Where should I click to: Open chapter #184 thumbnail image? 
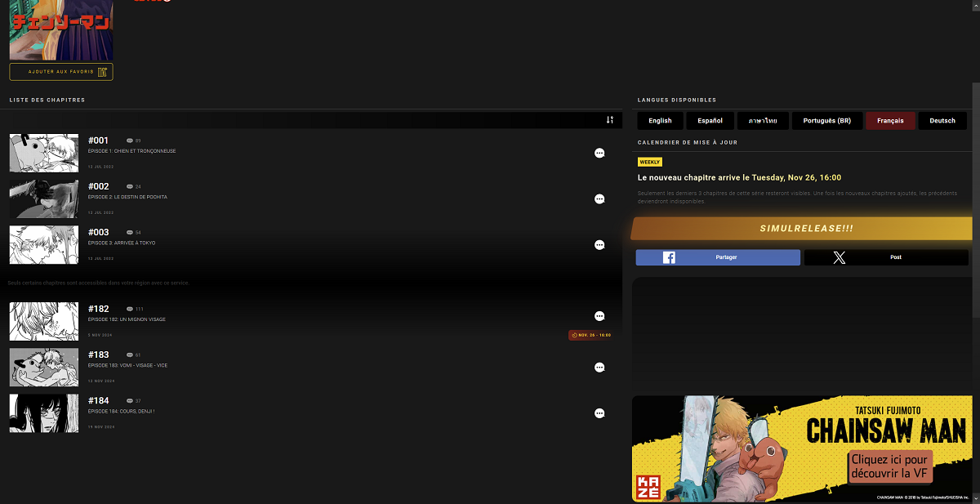44,413
